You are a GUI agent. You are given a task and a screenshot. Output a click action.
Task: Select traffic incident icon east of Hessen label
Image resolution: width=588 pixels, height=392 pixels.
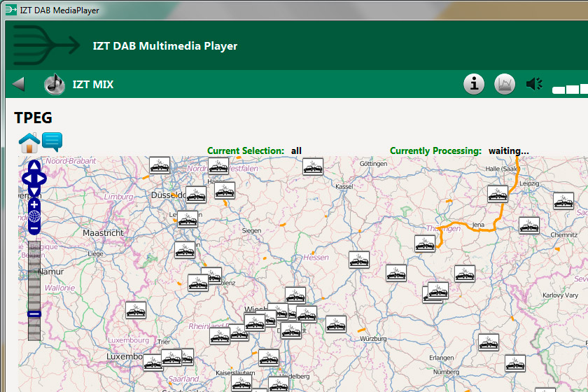pos(359,260)
